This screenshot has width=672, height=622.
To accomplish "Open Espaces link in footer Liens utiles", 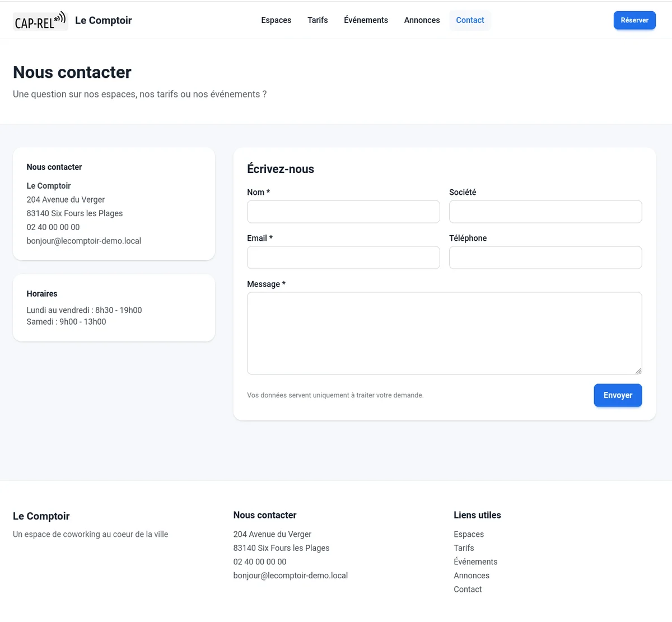I will click(469, 534).
